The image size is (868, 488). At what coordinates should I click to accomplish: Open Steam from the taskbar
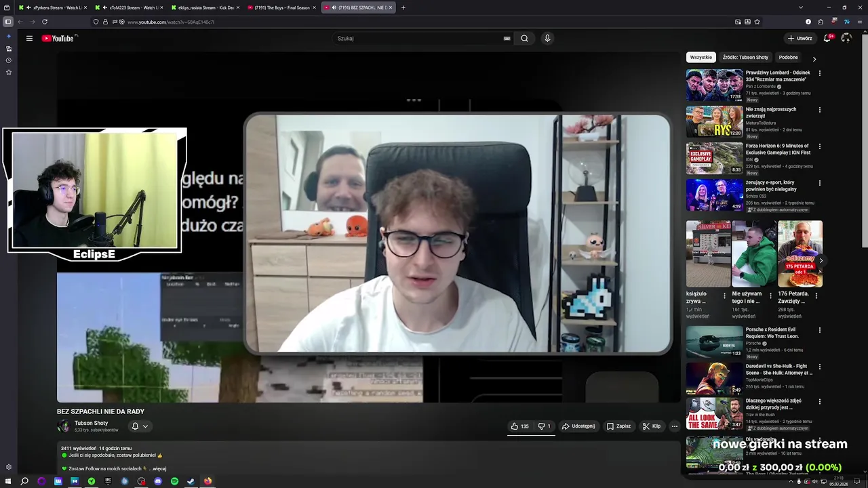click(x=191, y=481)
